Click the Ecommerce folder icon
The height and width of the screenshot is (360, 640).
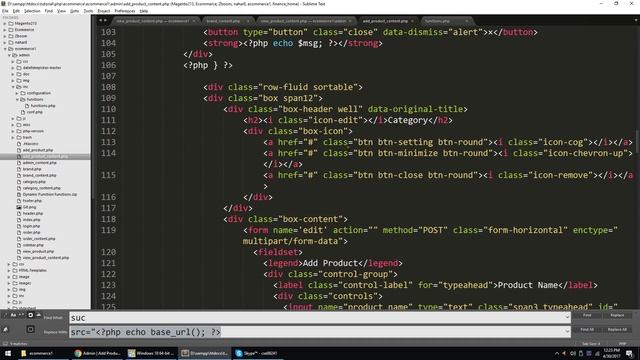(11, 30)
